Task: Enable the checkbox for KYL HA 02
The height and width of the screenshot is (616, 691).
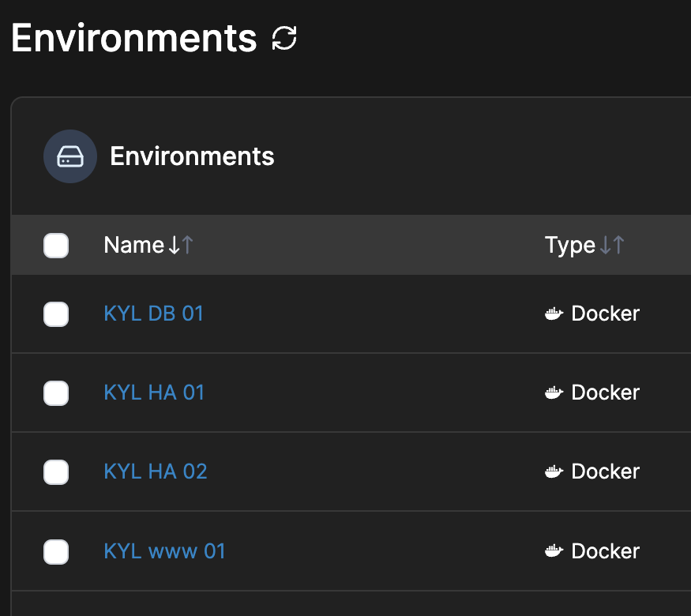Action: coord(56,472)
